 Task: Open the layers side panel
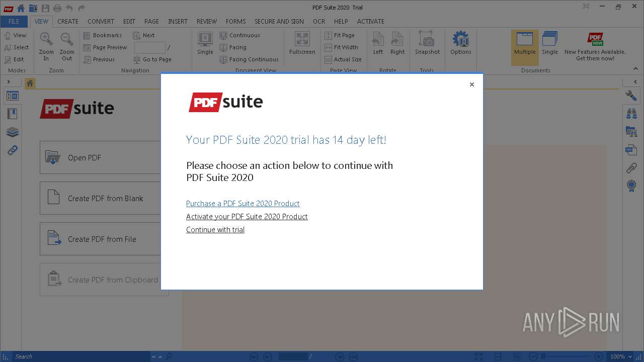point(13,132)
